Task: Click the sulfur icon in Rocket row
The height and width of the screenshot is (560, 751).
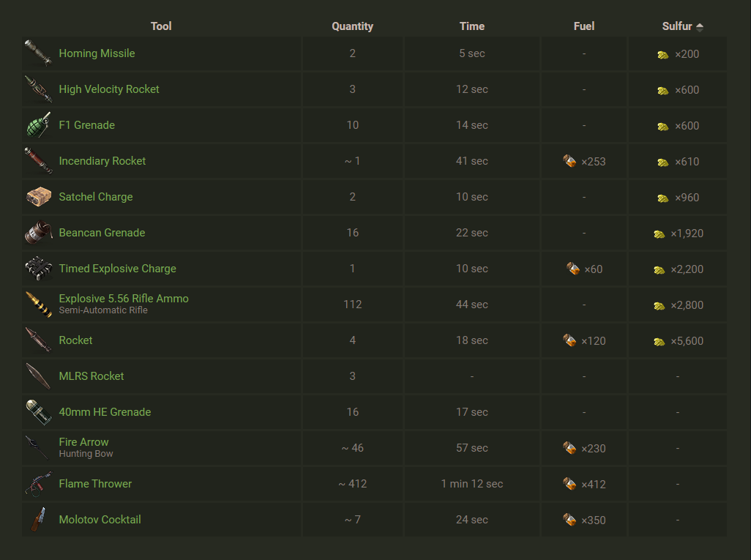Action: 659,341
